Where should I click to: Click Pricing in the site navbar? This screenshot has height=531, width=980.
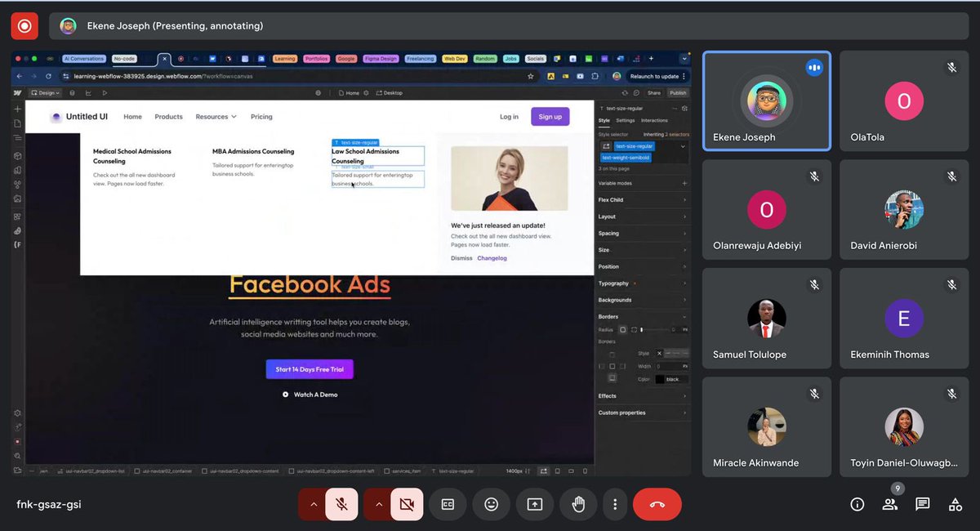pyautogui.click(x=261, y=117)
